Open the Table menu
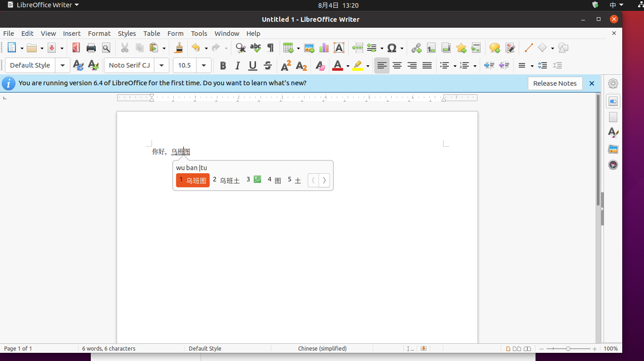This screenshot has height=361, width=644. 152,33
